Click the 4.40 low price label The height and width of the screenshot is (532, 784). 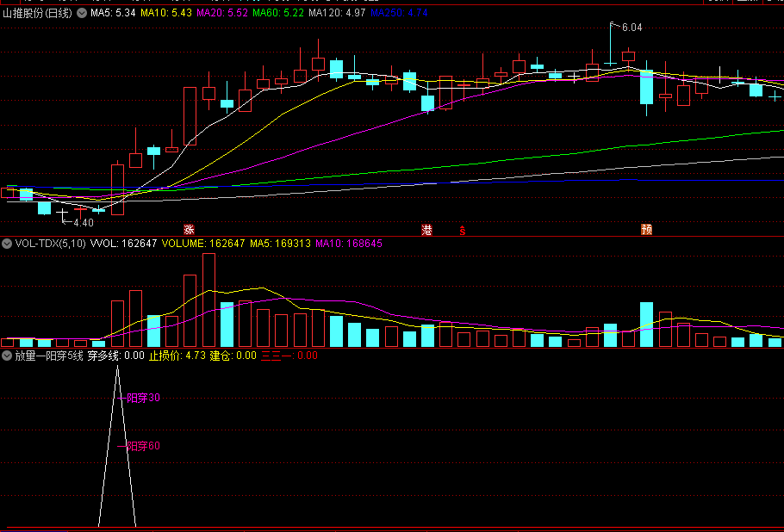pyautogui.click(x=84, y=223)
